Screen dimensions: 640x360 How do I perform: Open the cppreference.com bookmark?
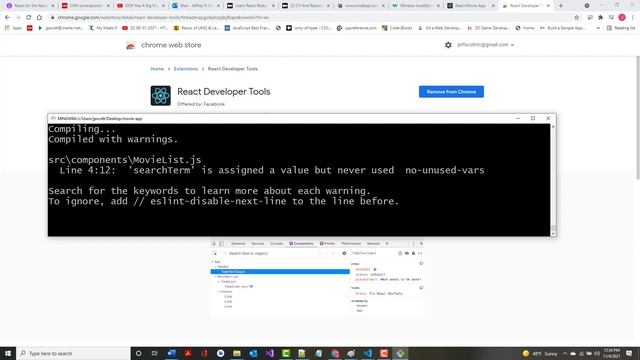358,28
